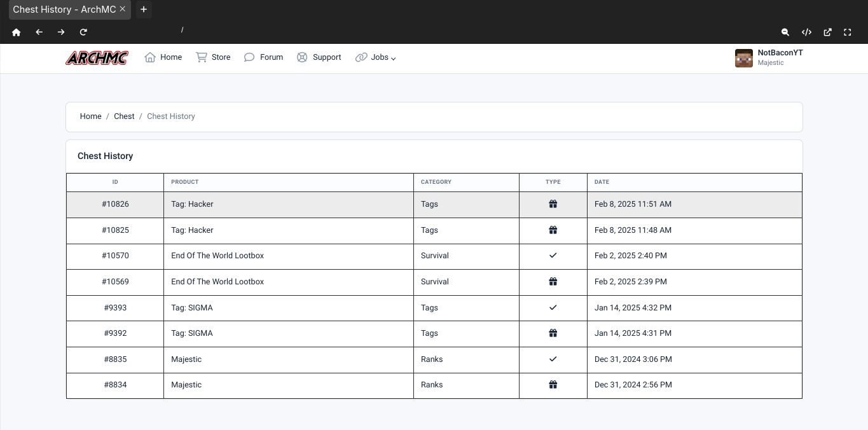868x430 pixels.
Task: Open NotBaconYT profile name
Action: click(780, 53)
